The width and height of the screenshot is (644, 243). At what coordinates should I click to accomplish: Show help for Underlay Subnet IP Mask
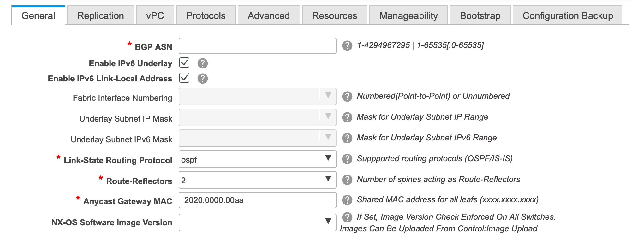coord(347,117)
